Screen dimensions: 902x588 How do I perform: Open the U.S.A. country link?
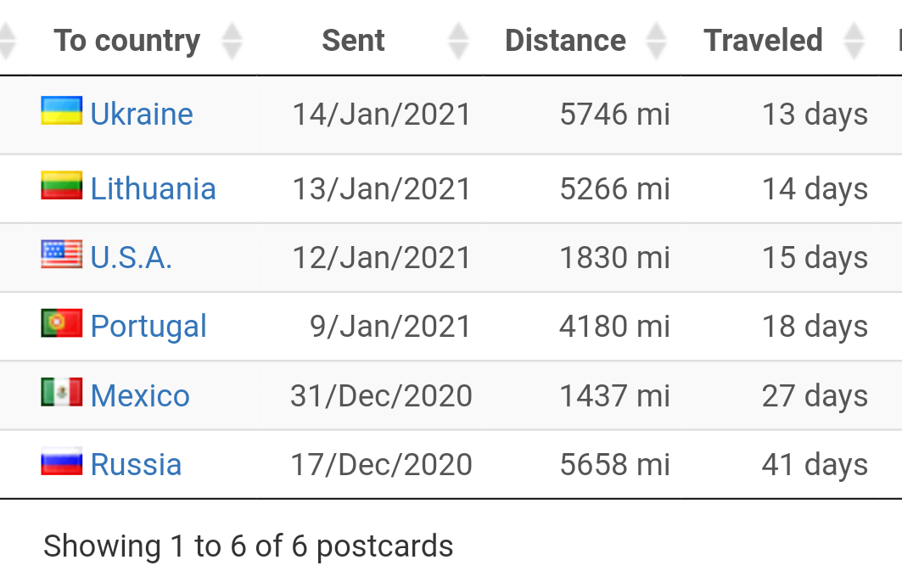pyautogui.click(x=132, y=257)
